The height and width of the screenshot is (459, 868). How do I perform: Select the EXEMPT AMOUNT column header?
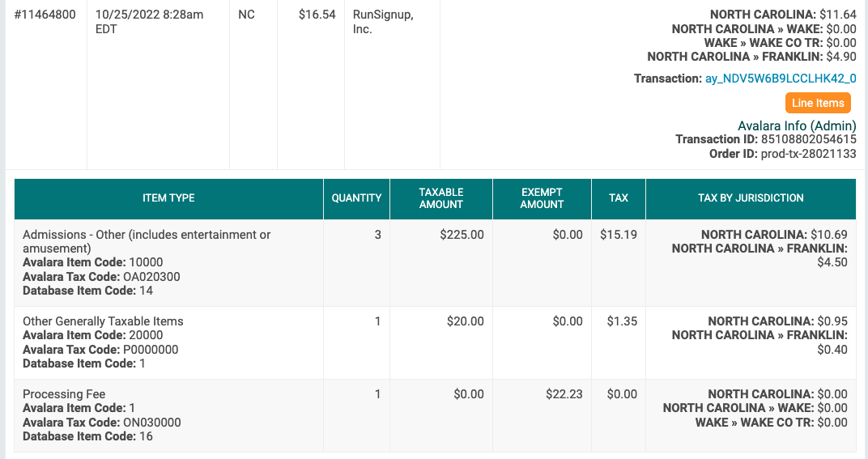click(542, 198)
